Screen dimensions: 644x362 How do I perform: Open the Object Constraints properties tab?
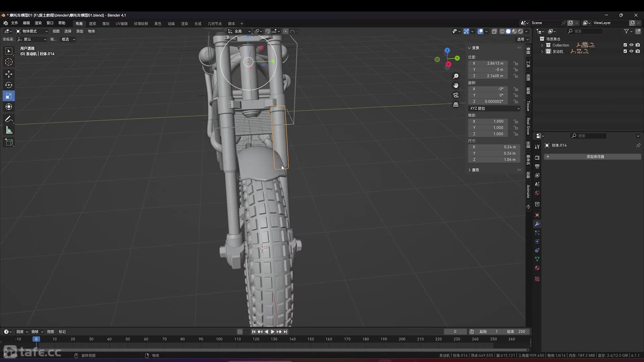537,250
